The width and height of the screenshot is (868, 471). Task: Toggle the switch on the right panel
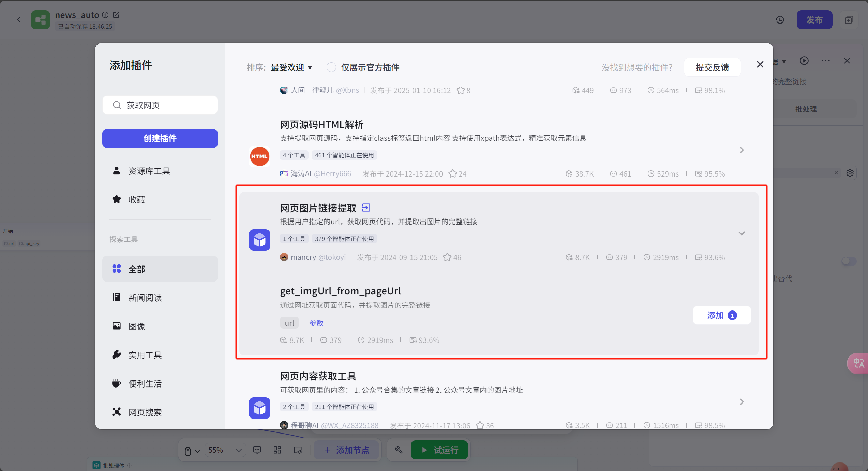(x=848, y=261)
